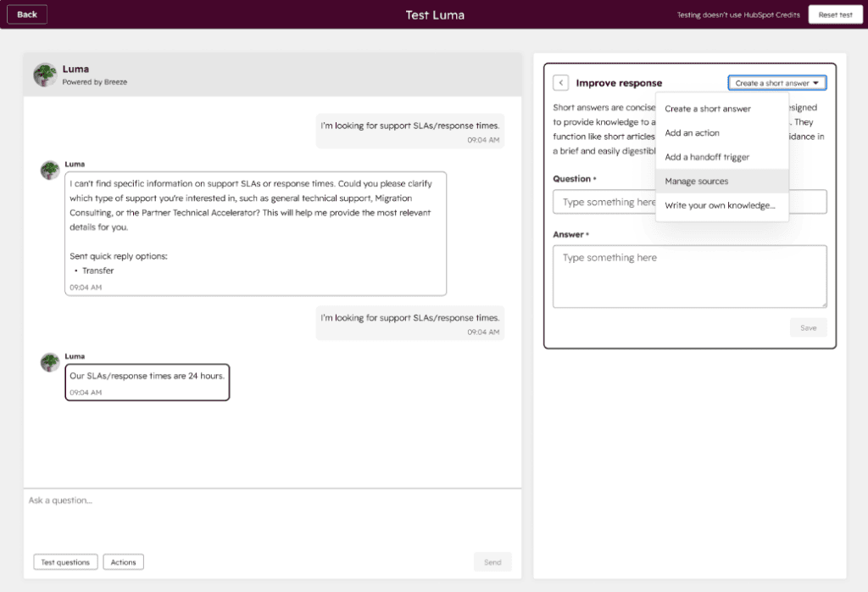Click the 'Sent quick reply options:' text
Screen dimensions: 868x592
coord(119,256)
